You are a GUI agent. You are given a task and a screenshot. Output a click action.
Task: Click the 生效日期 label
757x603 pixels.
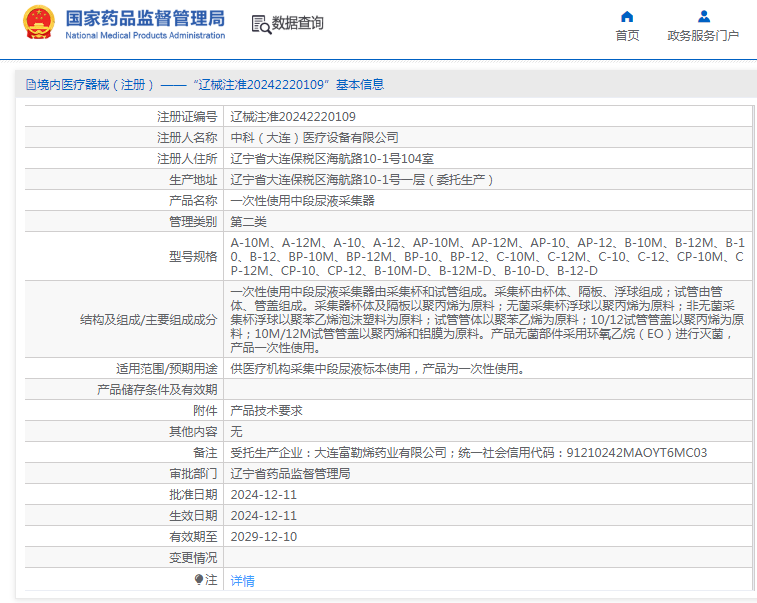[193, 516]
